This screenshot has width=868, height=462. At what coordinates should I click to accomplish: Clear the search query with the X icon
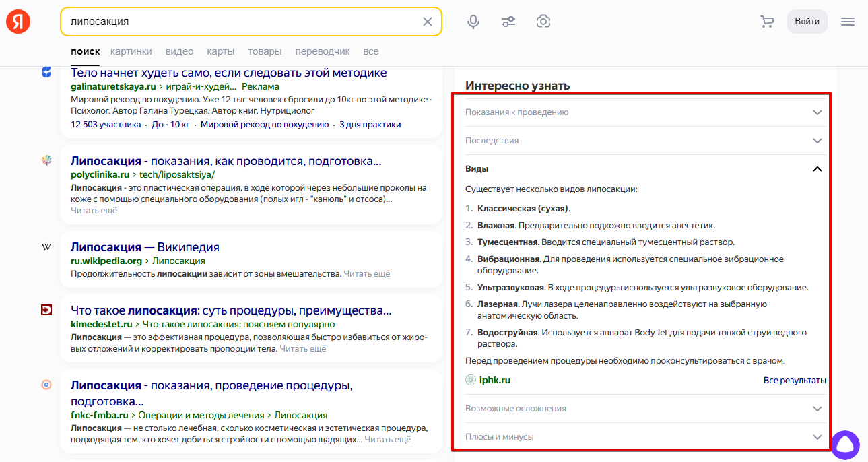tap(428, 22)
